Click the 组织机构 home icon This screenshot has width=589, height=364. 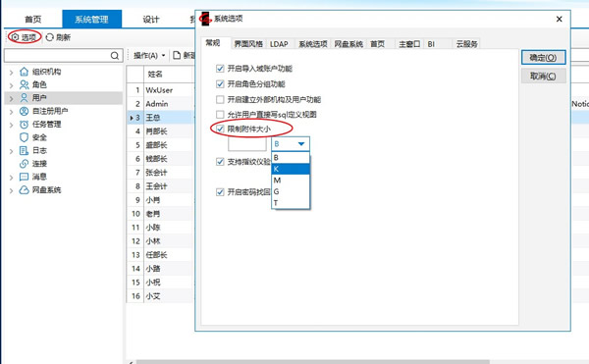point(24,72)
